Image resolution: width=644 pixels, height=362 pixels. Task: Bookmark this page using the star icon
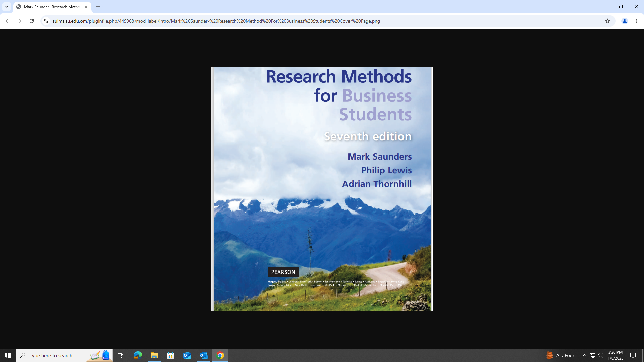click(608, 21)
